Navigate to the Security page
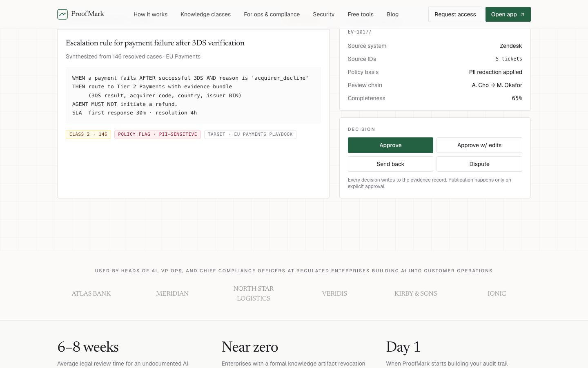588x368 pixels. point(323,14)
